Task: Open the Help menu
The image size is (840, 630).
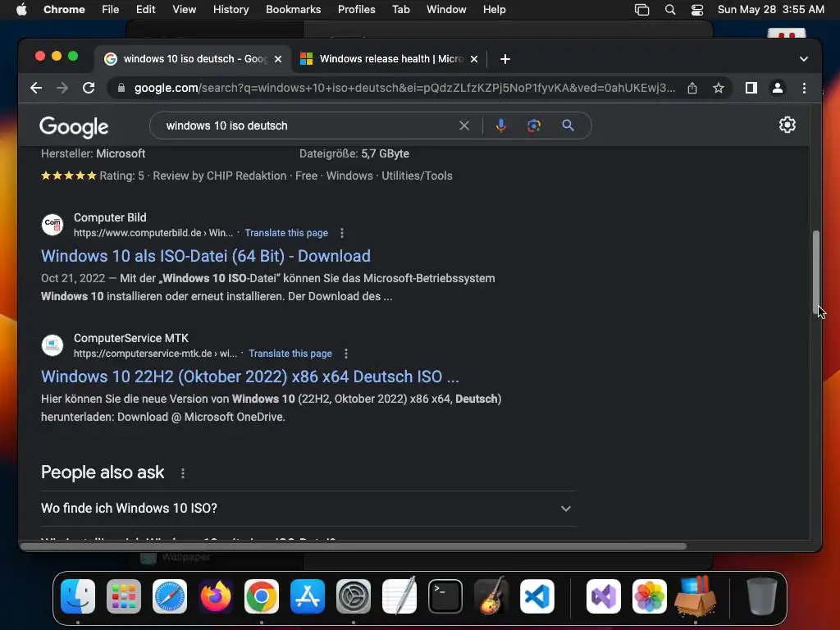Action: (494, 9)
